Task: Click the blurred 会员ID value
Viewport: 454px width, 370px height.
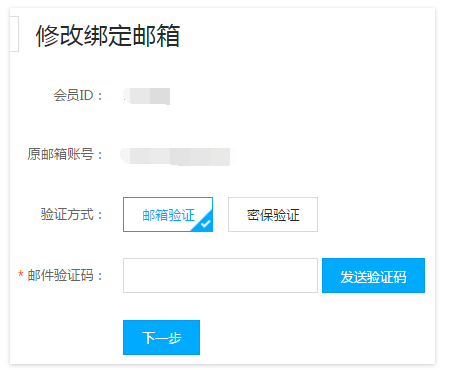Action: 147,96
